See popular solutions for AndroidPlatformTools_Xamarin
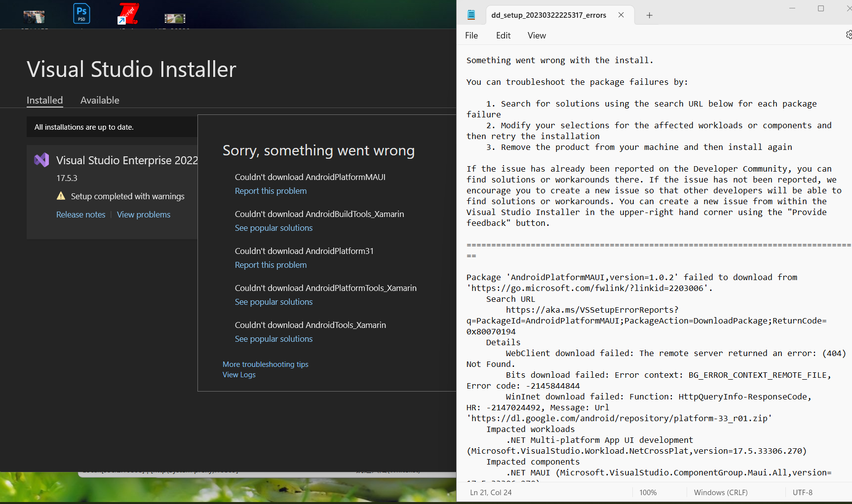This screenshot has width=852, height=504. [273, 302]
